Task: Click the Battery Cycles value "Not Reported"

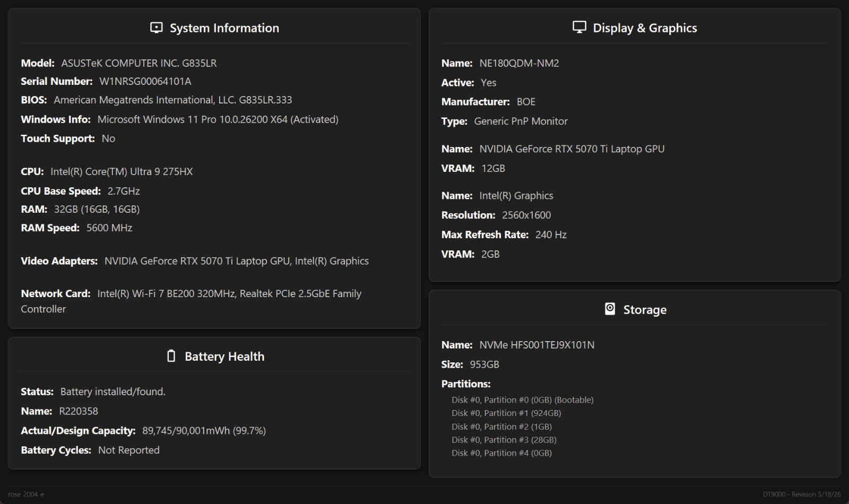Action: [x=129, y=450]
